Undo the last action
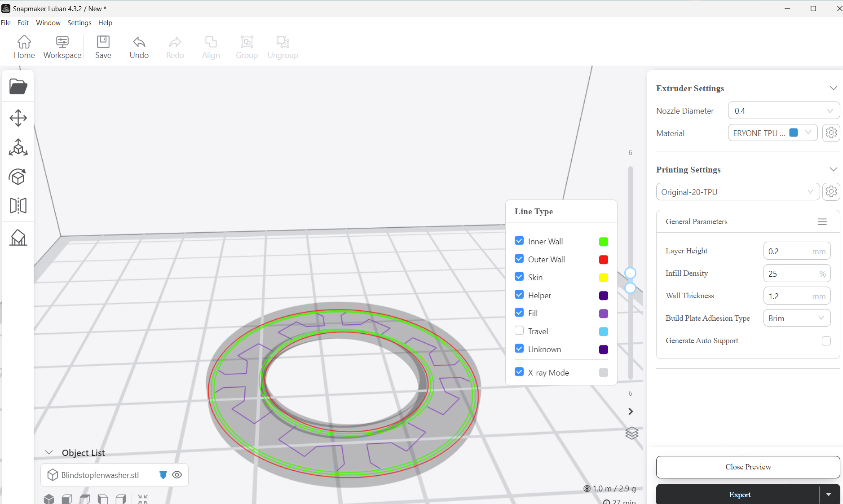 (139, 47)
